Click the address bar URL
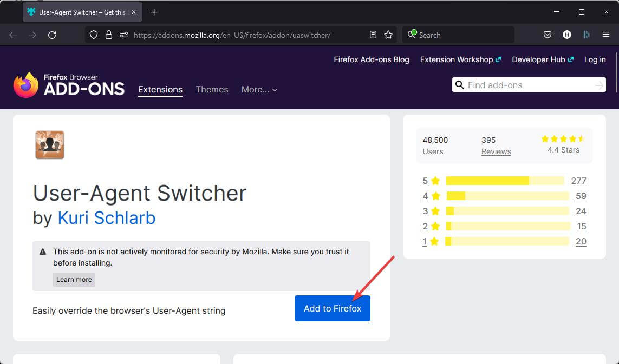 (232, 35)
